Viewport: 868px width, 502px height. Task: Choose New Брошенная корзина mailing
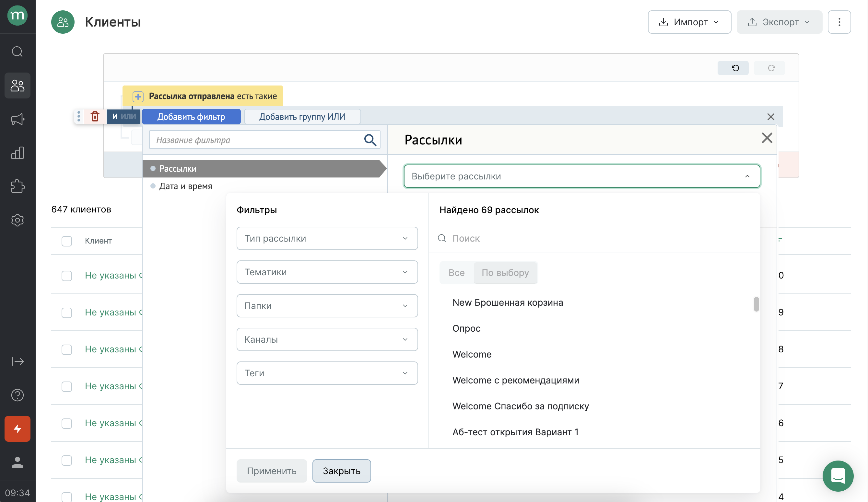pos(508,302)
